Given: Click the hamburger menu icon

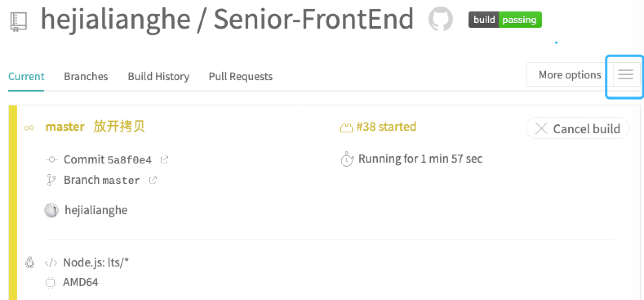Looking at the screenshot, I should tap(625, 75).
